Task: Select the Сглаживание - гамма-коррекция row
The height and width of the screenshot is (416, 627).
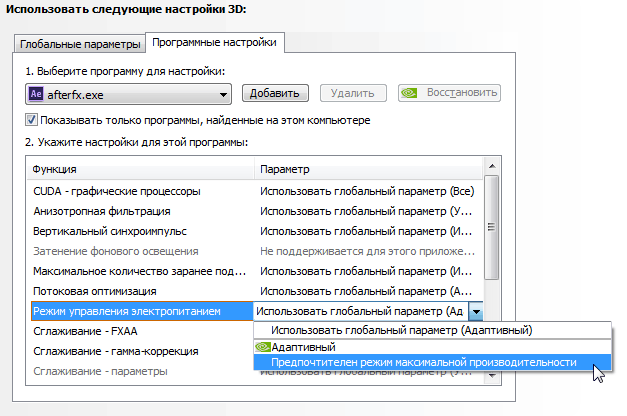Action: point(140,351)
